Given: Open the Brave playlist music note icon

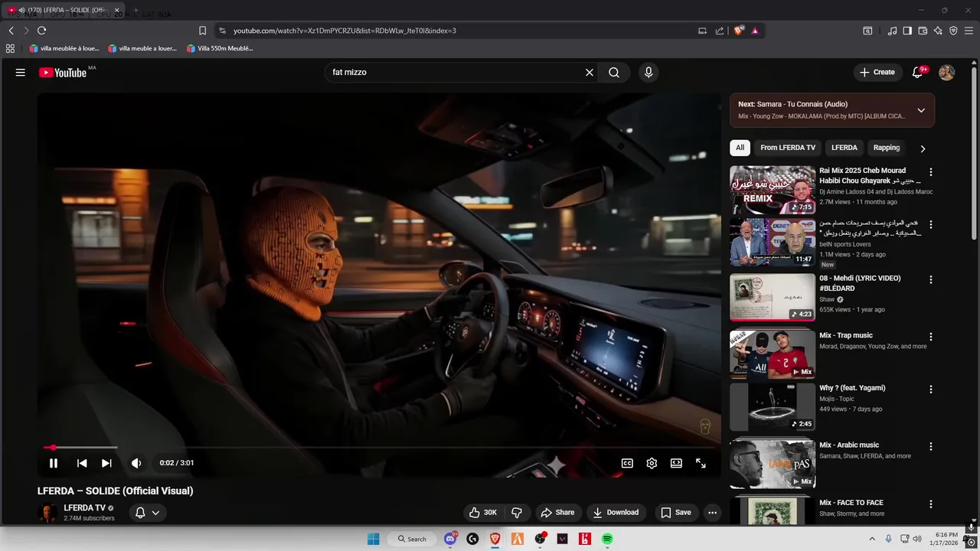Looking at the screenshot, I should pyautogui.click(x=892, y=31).
